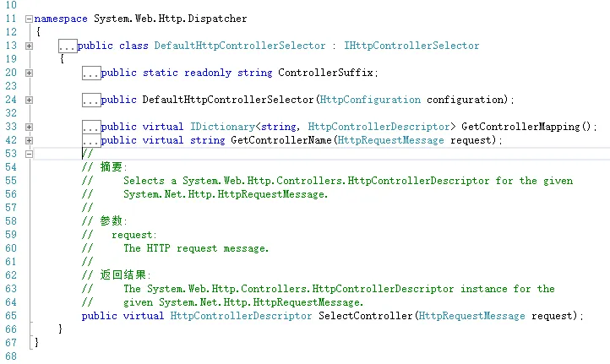Screen dimensions: 610x364
Task: Click ellipsis box before public virtual IDictionary
Action: pyautogui.click(x=91, y=128)
